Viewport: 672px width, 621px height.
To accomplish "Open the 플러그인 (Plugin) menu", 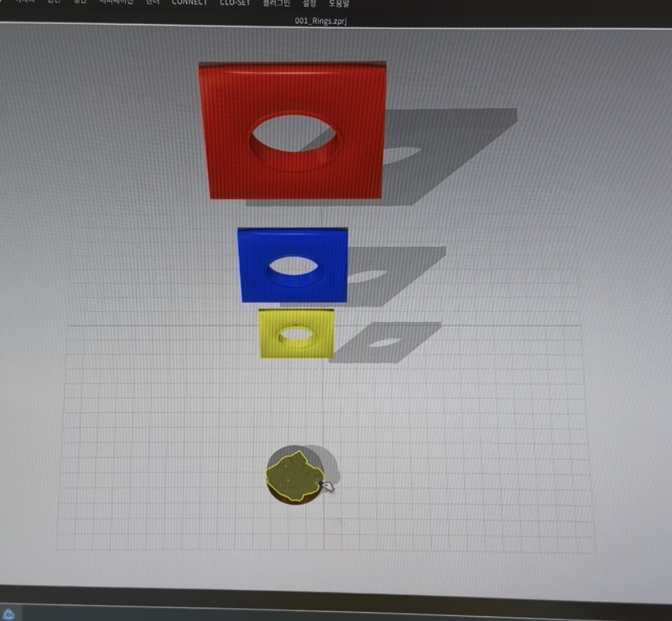I will pos(276,3).
